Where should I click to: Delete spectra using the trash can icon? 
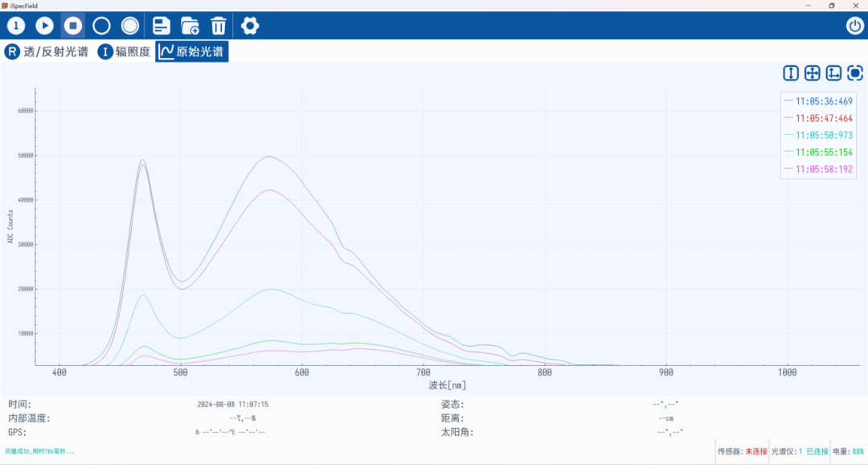pyautogui.click(x=219, y=26)
